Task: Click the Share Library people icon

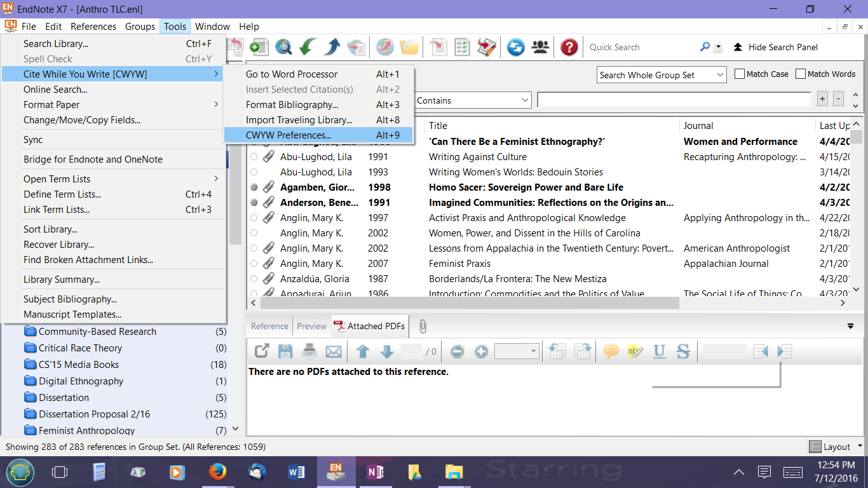Action: tap(540, 47)
